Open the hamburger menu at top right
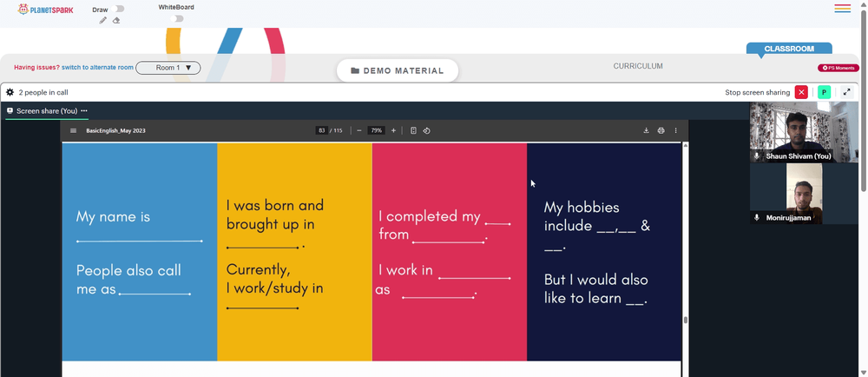The height and width of the screenshot is (377, 868). [x=843, y=9]
